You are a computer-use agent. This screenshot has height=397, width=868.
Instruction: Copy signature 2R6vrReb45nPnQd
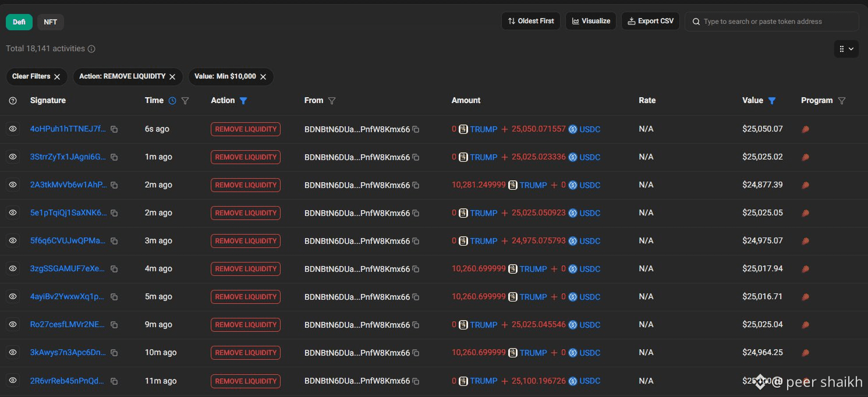click(x=114, y=381)
